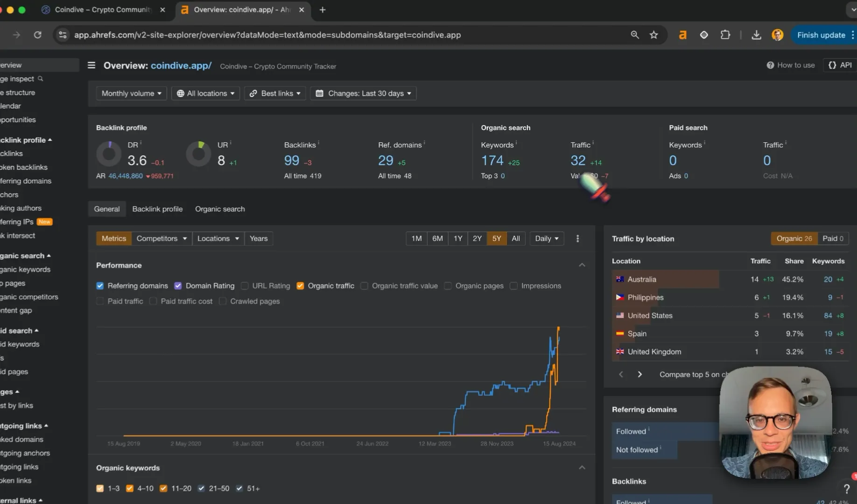Enable Organic traffic value checkbox
This screenshot has height=504, width=857.
click(x=364, y=286)
